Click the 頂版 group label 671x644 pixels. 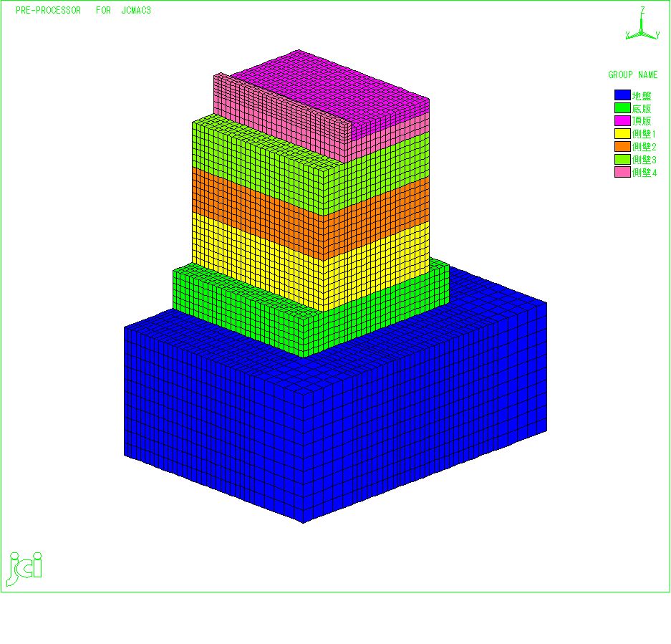(x=642, y=121)
